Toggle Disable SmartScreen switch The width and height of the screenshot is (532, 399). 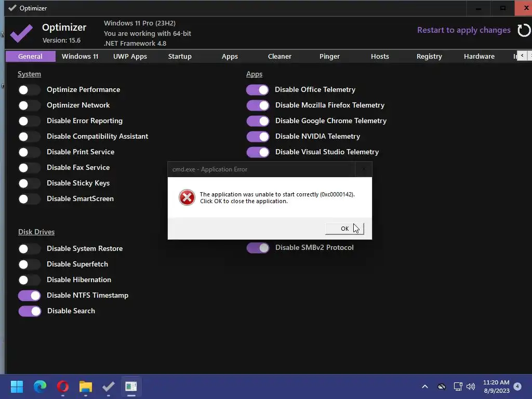(30, 199)
